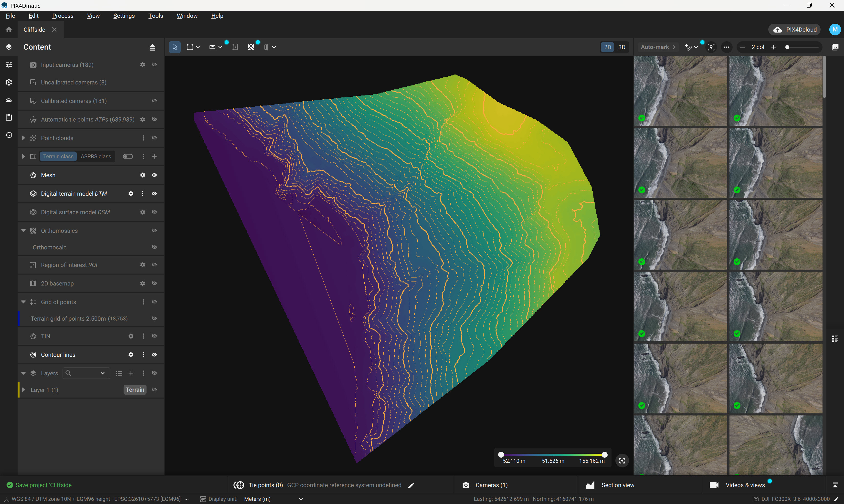Open the Process menu

pos(63,16)
